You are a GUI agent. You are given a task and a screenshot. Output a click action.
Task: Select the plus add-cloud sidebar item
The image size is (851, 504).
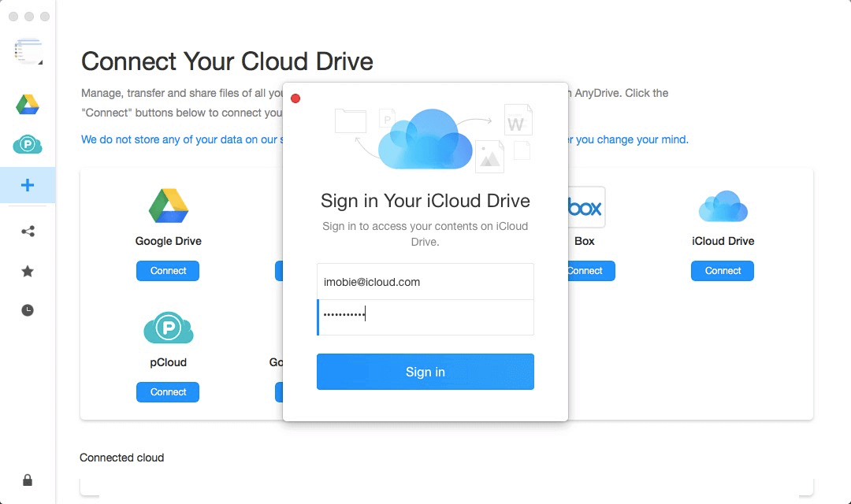[27, 185]
